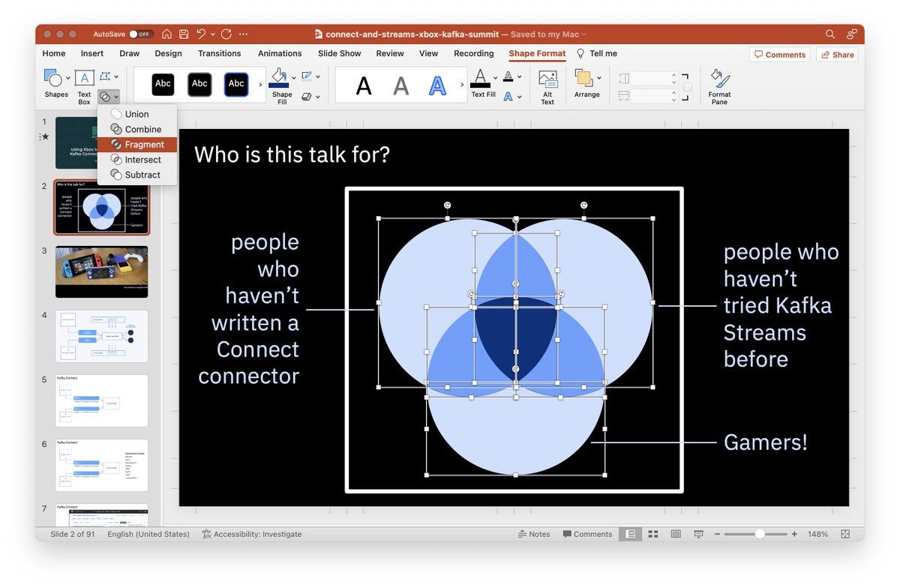This screenshot has width=900, height=588.
Task: Click the Shape Outline pen icon
Action: point(306,76)
